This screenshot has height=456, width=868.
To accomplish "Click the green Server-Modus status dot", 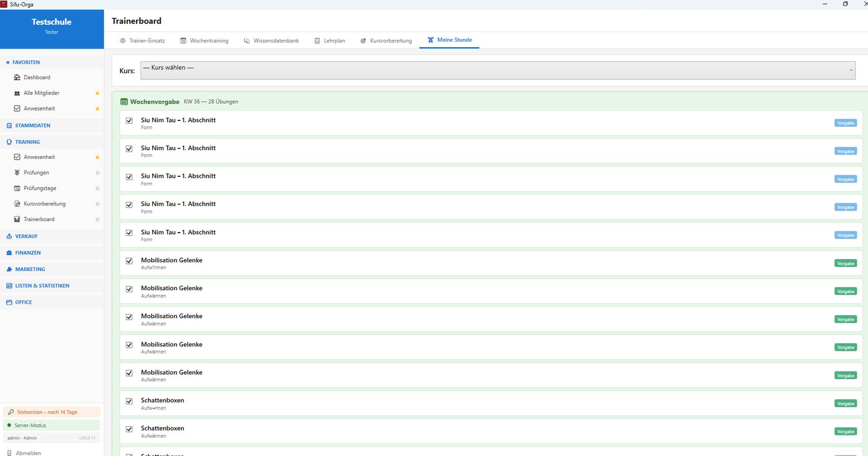I will click(x=9, y=425).
